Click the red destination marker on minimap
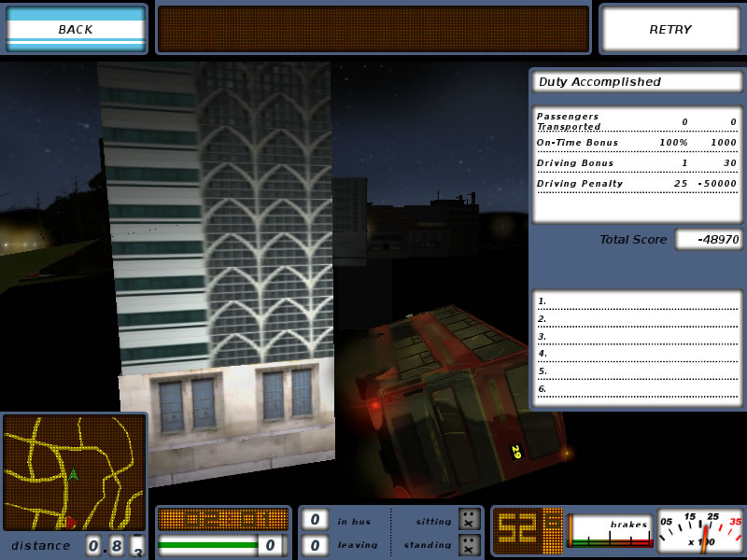The height and width of the screenshot is (560, 747). [x=71, y=523]
